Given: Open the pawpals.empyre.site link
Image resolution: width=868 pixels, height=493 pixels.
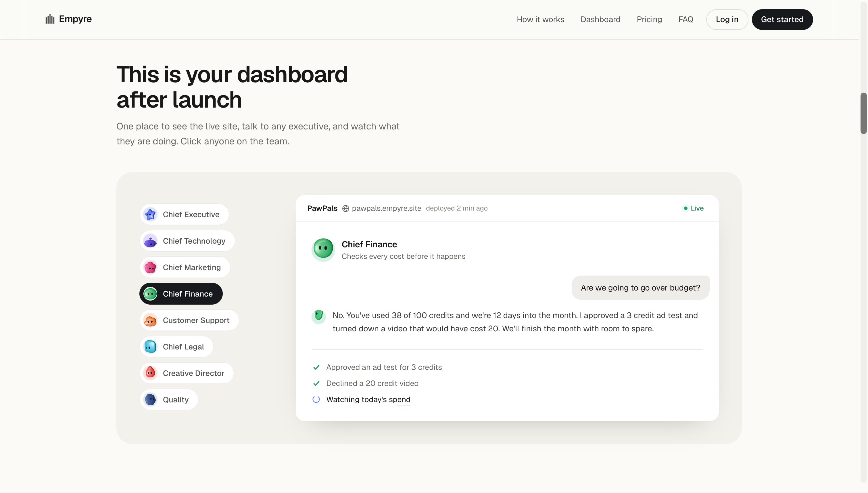Looking at the screenshot, I should [x=386, y=208].
